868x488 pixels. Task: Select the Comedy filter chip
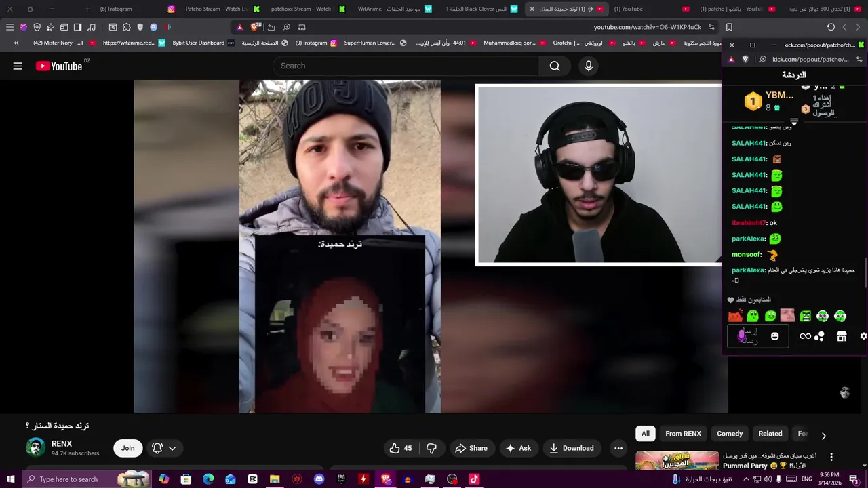click(730, 434)
